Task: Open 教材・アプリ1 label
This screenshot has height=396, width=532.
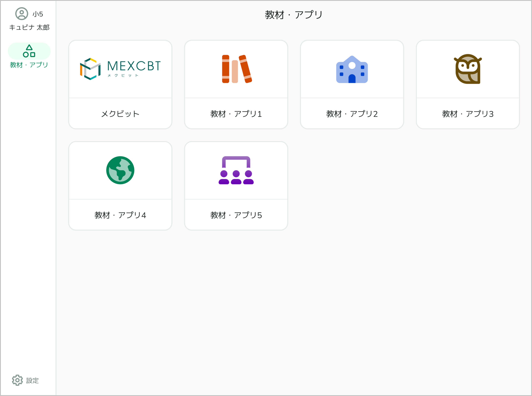Action: (236, 114)
